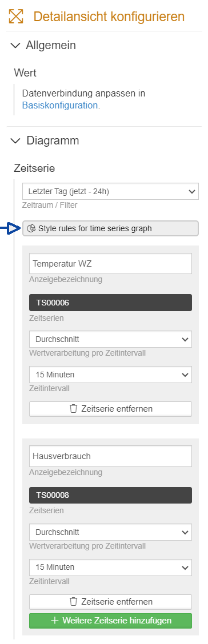The image size is (208, 644).
Task: Follow the Basiskonfiguration link
Action: click(x=60, y=105)
